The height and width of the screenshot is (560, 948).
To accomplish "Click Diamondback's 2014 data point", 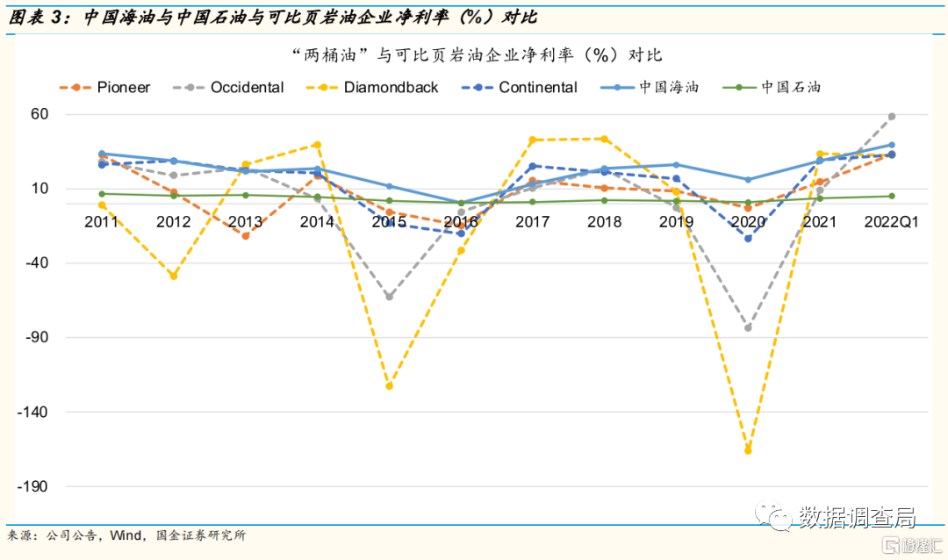I will tap(318, 145).
